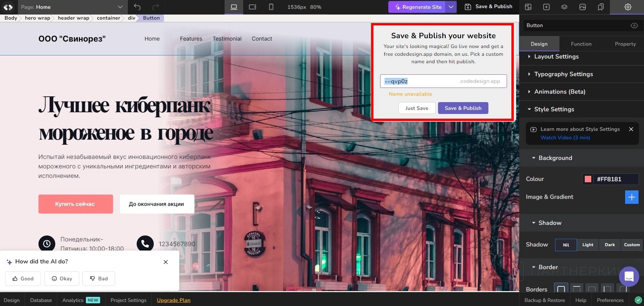Dismiss the Style Settings video tip
This screenshot has height=306, width=644.
click(631, 129)
